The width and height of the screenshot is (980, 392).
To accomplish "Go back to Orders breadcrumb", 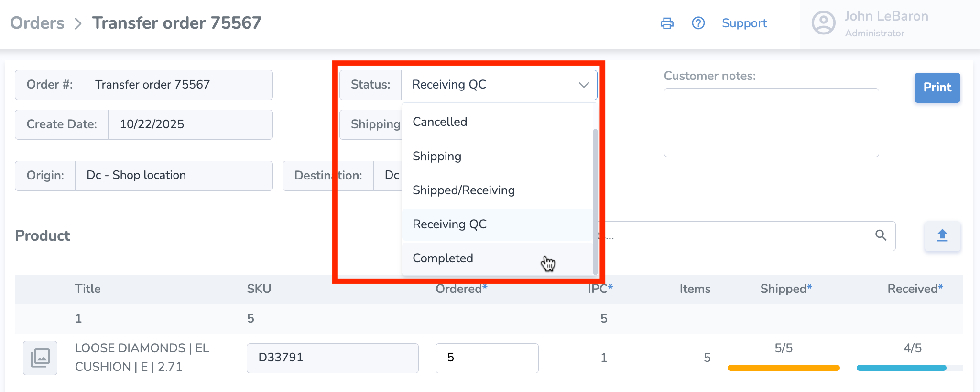I will click(37, 23).
